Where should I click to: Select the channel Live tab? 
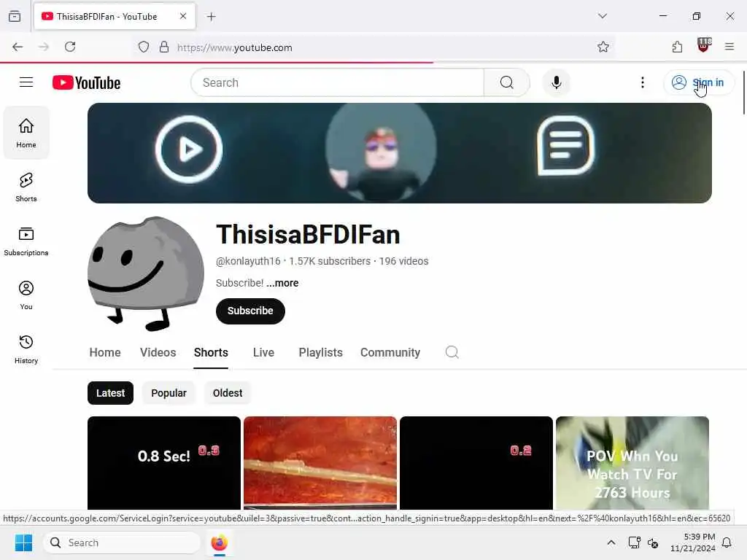click(263, 352)
